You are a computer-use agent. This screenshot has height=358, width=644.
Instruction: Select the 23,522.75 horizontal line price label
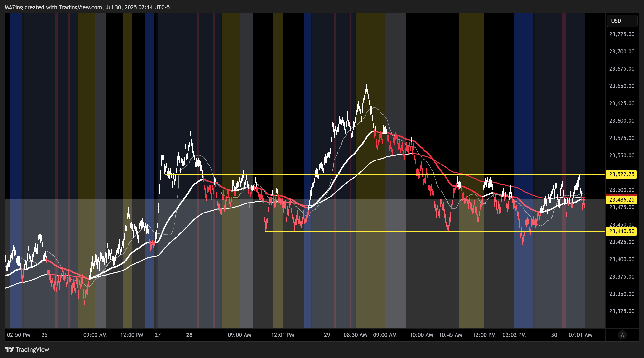point(621,174)
